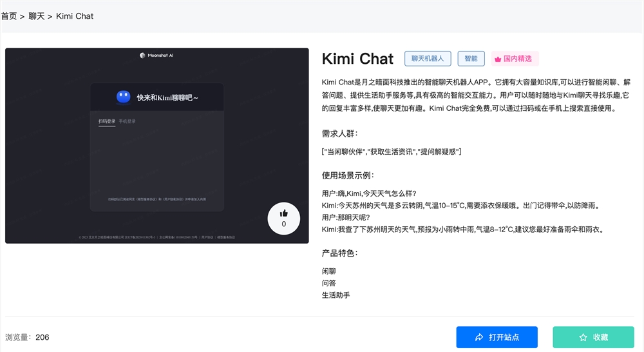The image size is (644, 352).
Task: Click Kimi's reply about tomorrow's rain forecast
Action: (x=464, y=230)
